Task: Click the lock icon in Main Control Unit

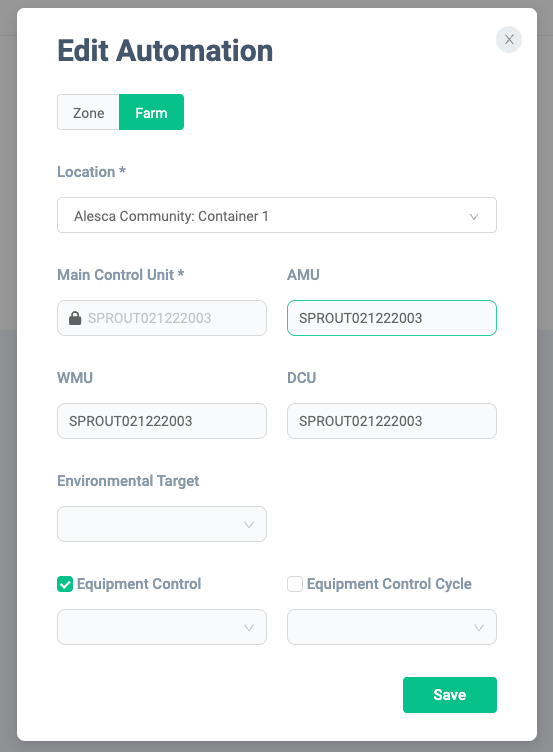Action: (x=75, y=318)
